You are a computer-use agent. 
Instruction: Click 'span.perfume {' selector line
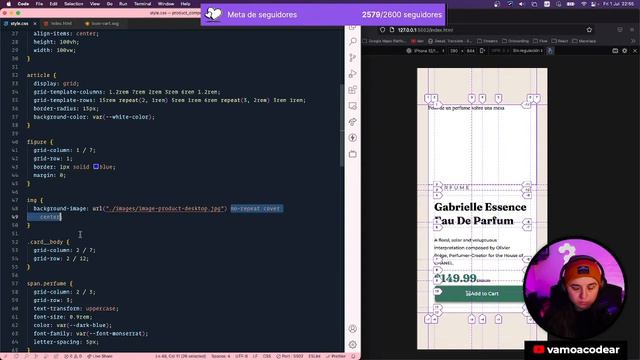(x=49, y=283)
